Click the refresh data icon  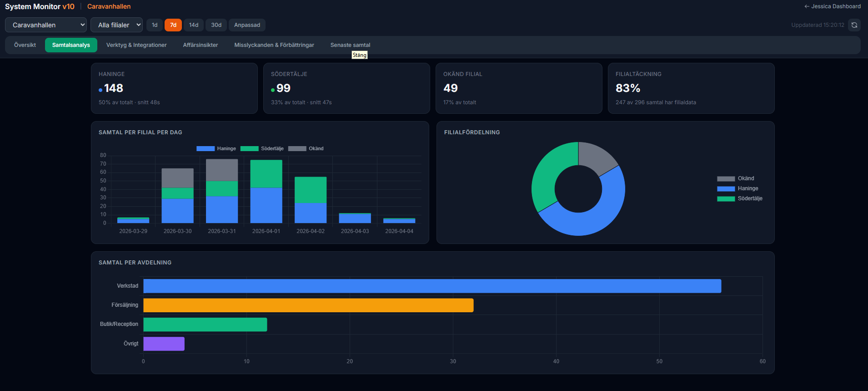point(854,25)
